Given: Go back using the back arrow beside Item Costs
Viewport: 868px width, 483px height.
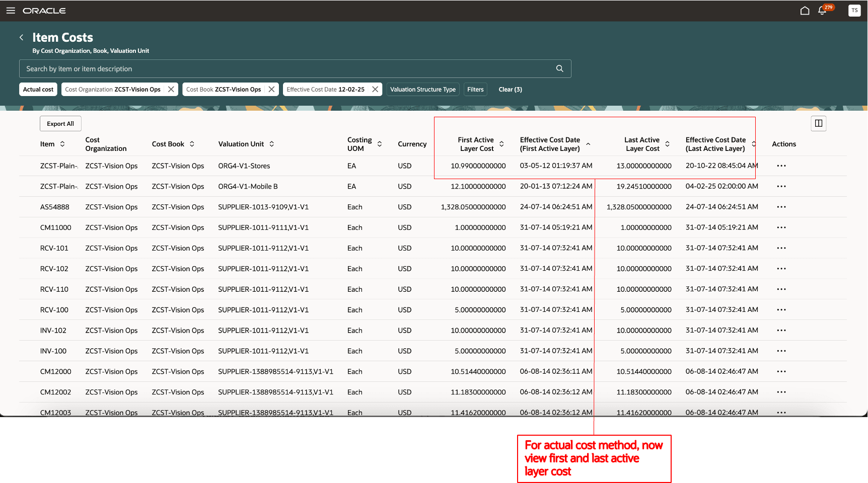Looking at the screenshot, I should point(22,37).
